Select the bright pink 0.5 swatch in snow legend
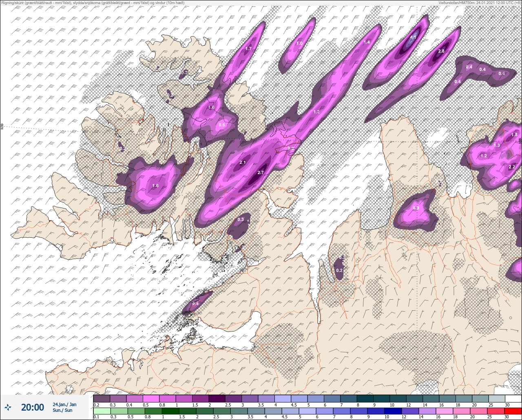This screenshot has width=522, height=420. (x=151, y=398)
